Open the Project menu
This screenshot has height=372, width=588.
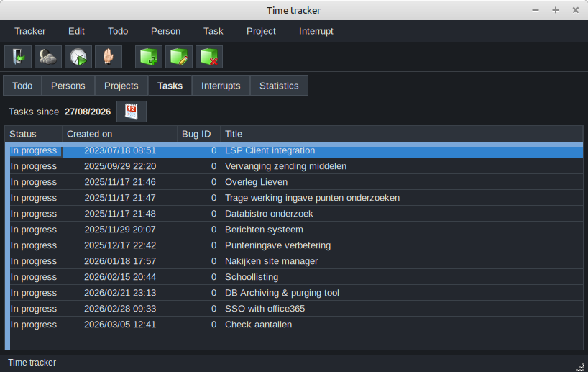[x=261, y=31]
